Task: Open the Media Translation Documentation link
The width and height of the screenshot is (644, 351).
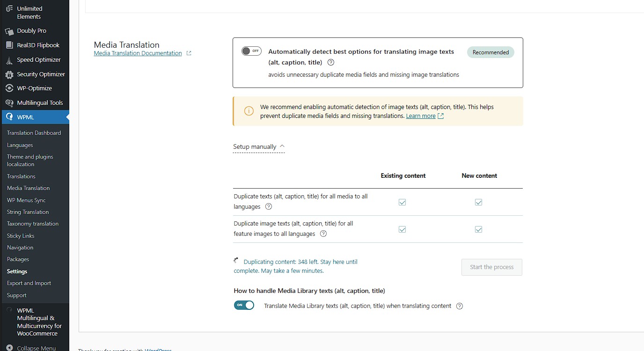Action: point(138,53)
